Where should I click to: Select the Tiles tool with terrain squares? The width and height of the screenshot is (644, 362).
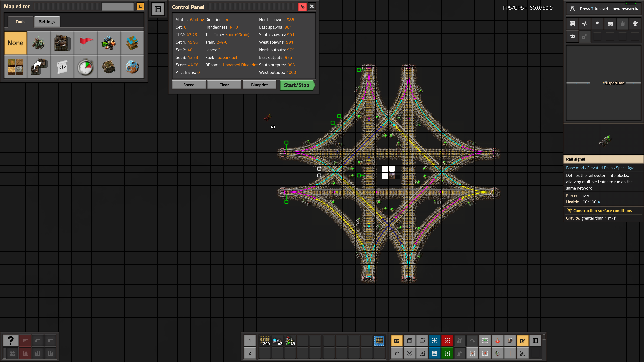pos(15,67)
